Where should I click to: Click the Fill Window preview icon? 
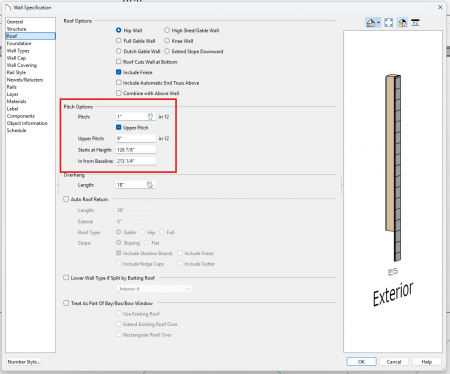[x=389, y=23]
